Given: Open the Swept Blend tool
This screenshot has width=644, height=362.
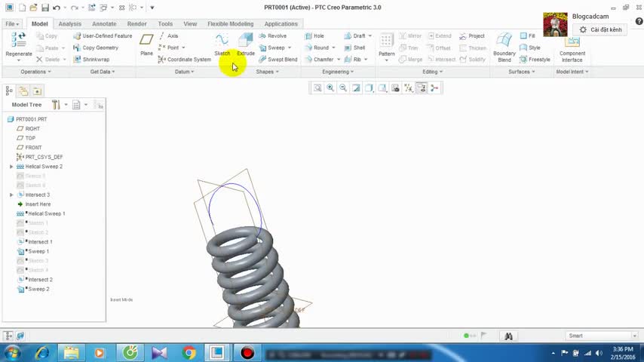Looking at the screenshot, I should pos(278,60).
